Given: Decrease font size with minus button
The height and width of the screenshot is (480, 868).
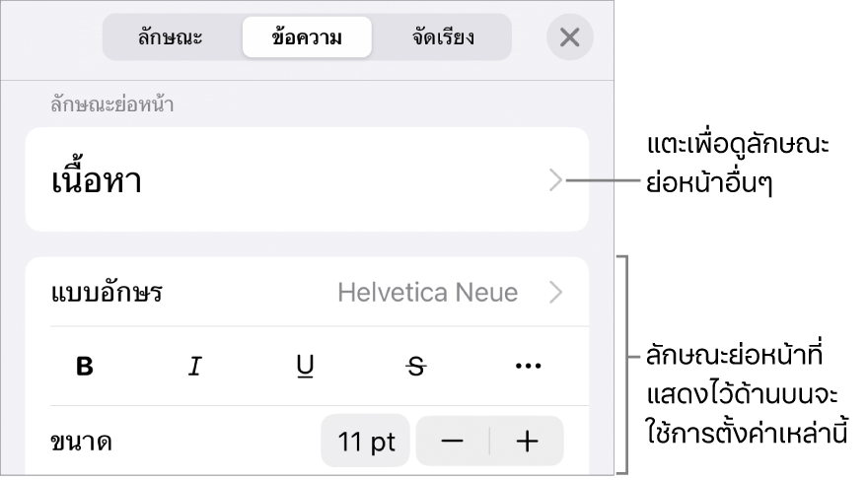Looking at the screenshot, I should pos(453,442).
